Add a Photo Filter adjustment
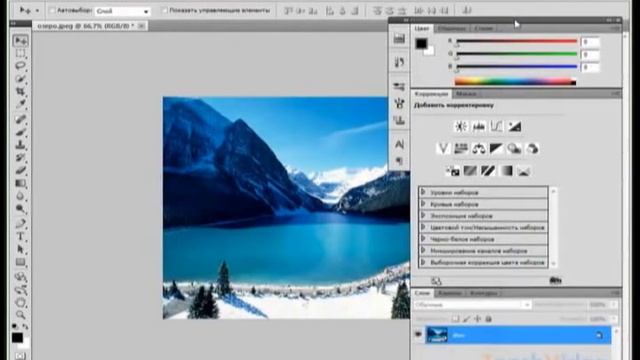 click(514, 149)
